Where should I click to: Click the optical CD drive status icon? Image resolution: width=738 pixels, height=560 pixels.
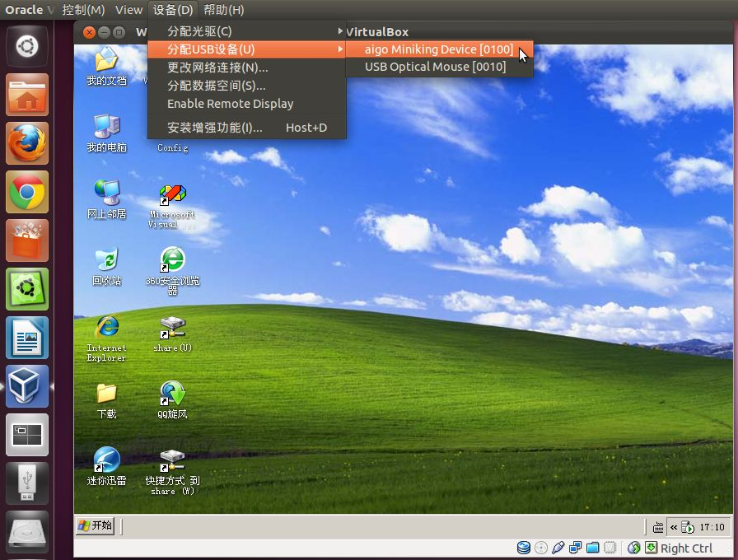coord(541,548)
